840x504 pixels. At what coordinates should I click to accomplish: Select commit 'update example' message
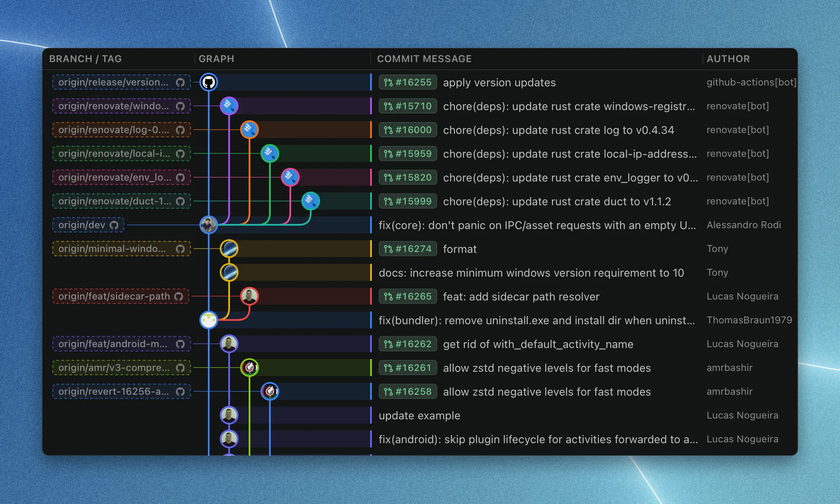[x=420, y=416]
